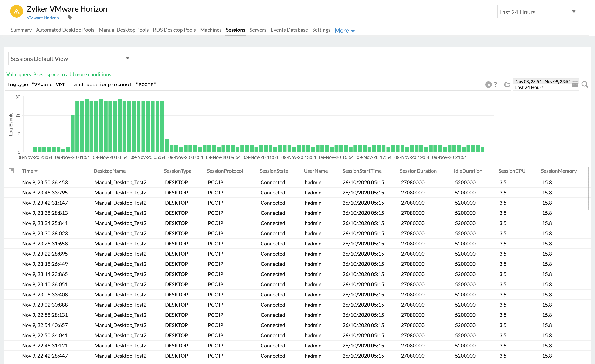Image resolution: width=595 pixels, height=364 pixels.
Task: Open Manual Desktop Pools tab
Action: (123, 30)
